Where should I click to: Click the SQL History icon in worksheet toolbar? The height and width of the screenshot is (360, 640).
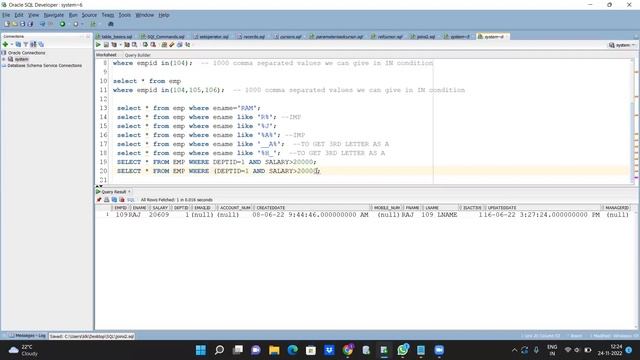(x=180, y=44)
